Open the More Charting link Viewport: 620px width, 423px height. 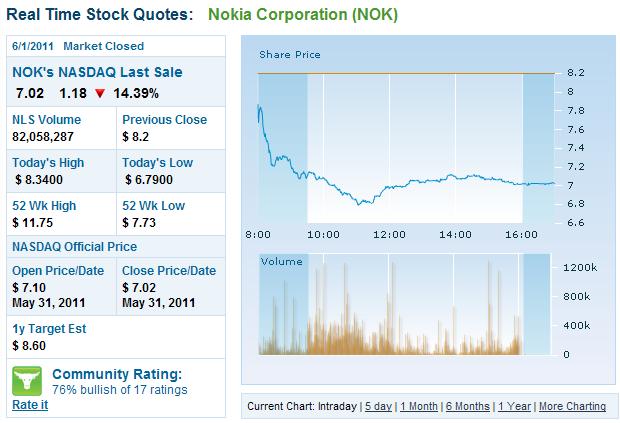point(572,406)
